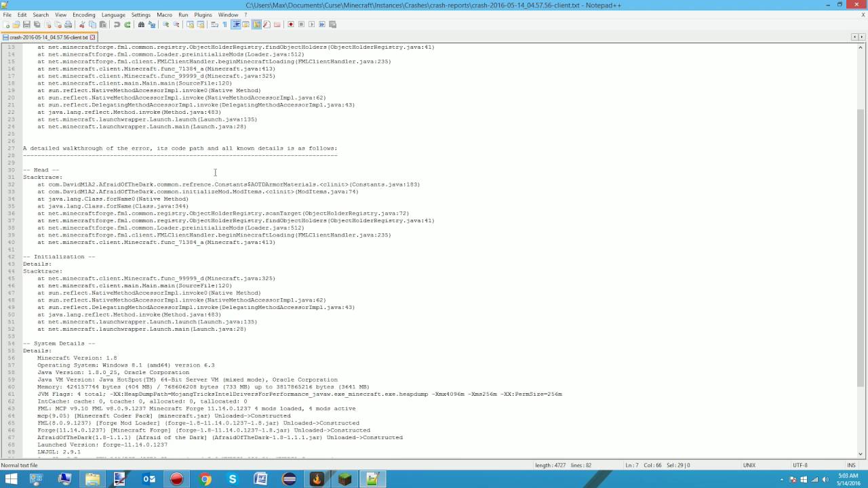The height and width of the screenshot is (488, 868).
Task: Click the scrollbar up arrow
Action: coord(862,47)
